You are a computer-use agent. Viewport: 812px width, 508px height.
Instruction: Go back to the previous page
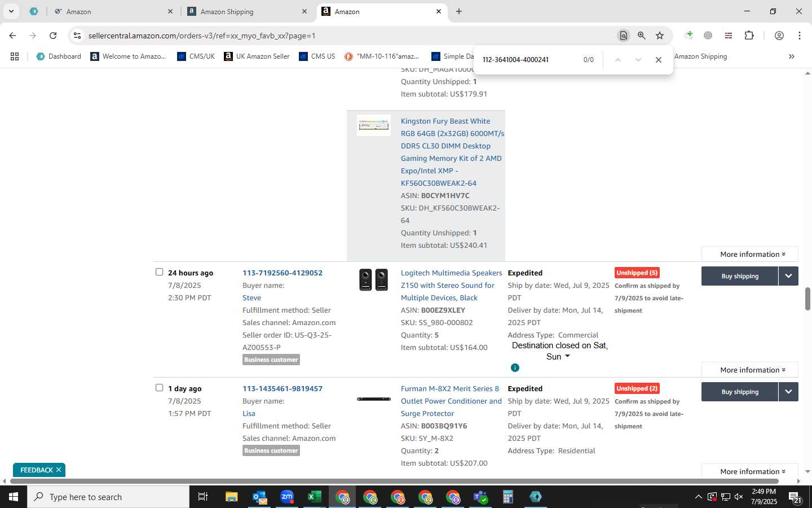point(12,36)
